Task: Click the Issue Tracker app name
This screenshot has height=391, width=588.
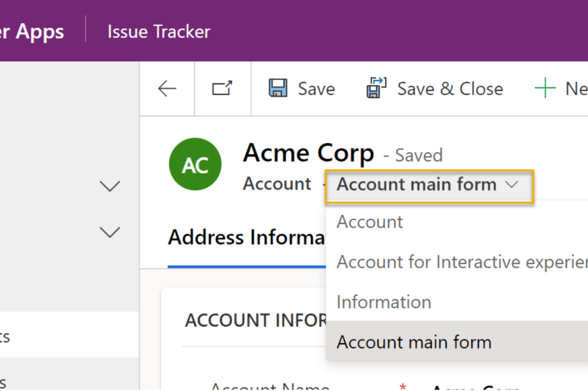Action: click(x=158, y=31)
